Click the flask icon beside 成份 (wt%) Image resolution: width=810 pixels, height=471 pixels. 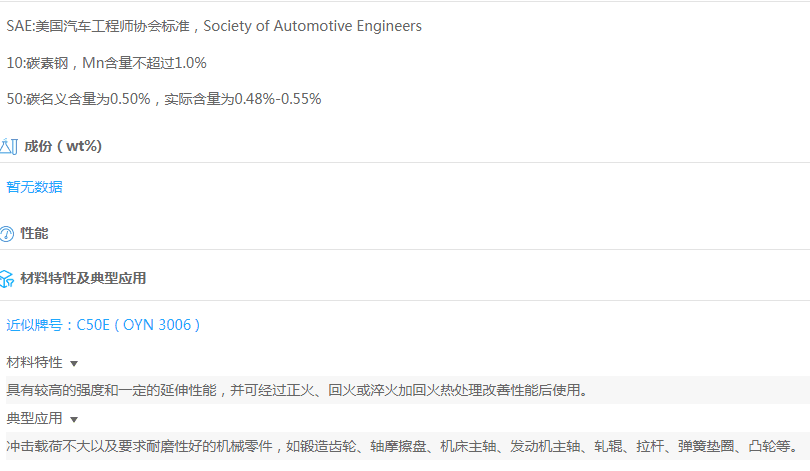(x=8, y=147)
